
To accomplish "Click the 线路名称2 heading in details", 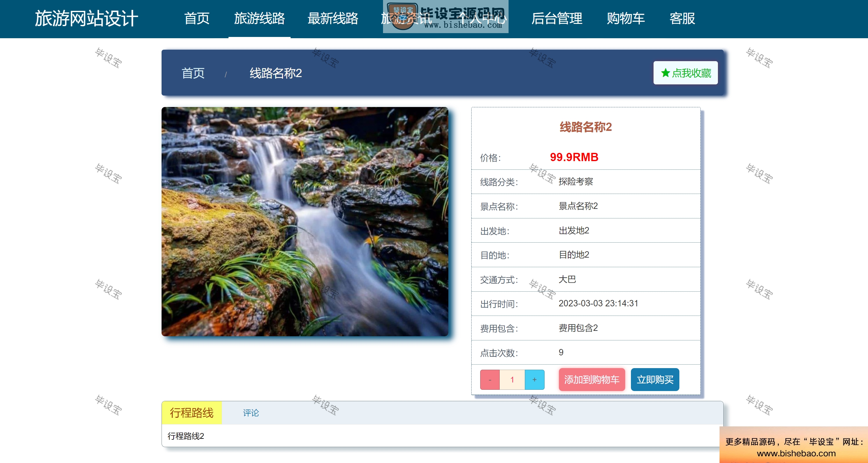I will point(586,127).
